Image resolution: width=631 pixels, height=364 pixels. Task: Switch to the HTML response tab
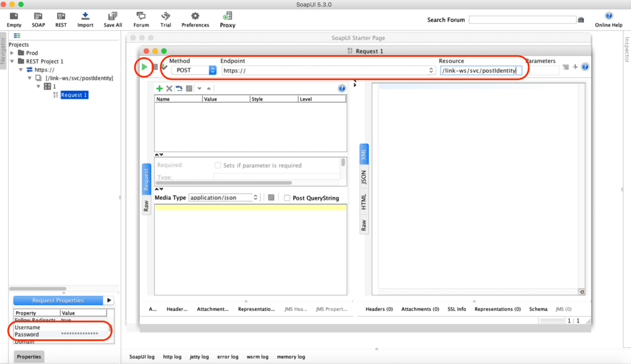tap(364, 202)
